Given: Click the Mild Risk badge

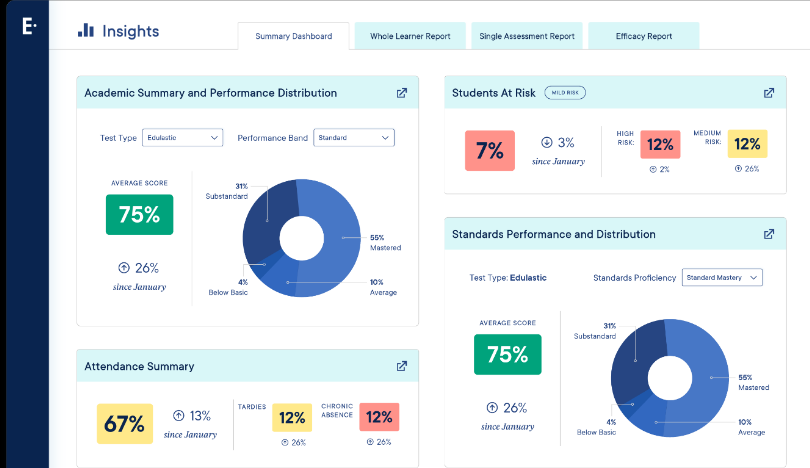Looking at the screenshot, I should click(565, 93).
